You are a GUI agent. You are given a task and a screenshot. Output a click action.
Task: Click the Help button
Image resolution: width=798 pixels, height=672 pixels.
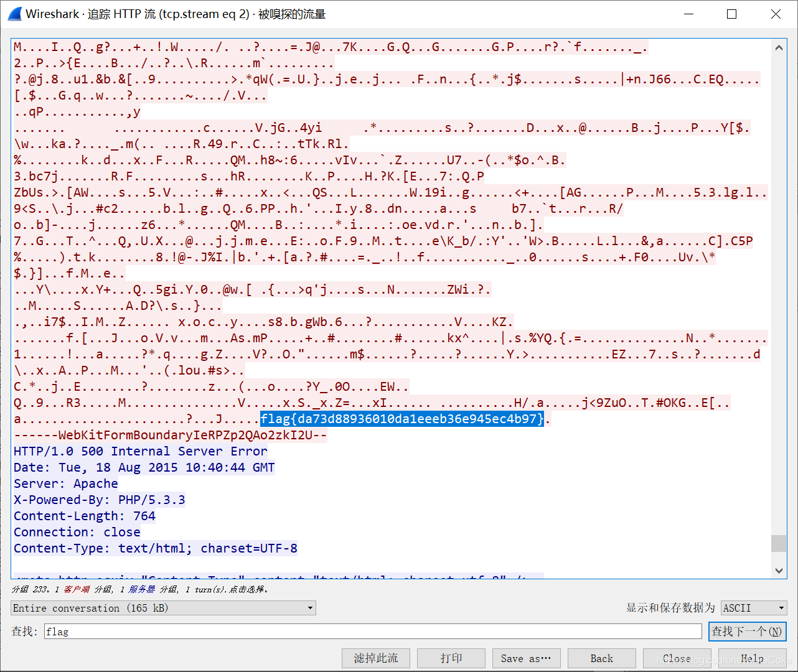[x=752, y=658]
